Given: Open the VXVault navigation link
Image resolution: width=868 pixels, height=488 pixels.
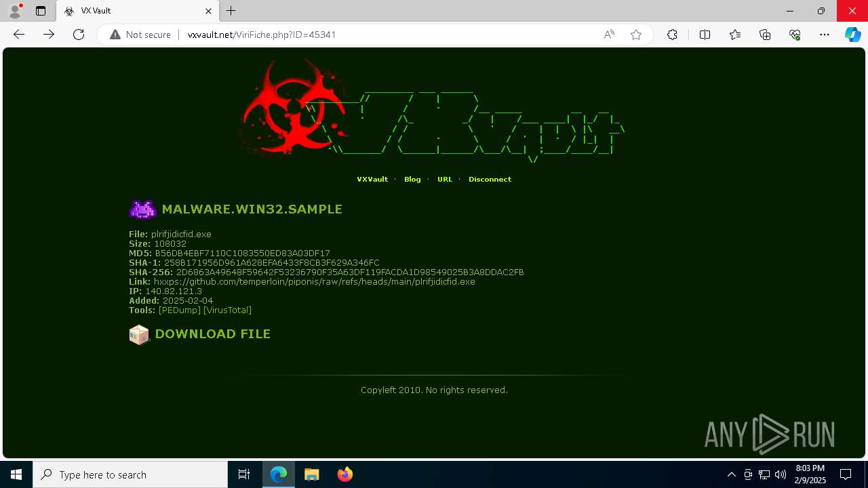Looking at the screenshot, I should 372,180.
